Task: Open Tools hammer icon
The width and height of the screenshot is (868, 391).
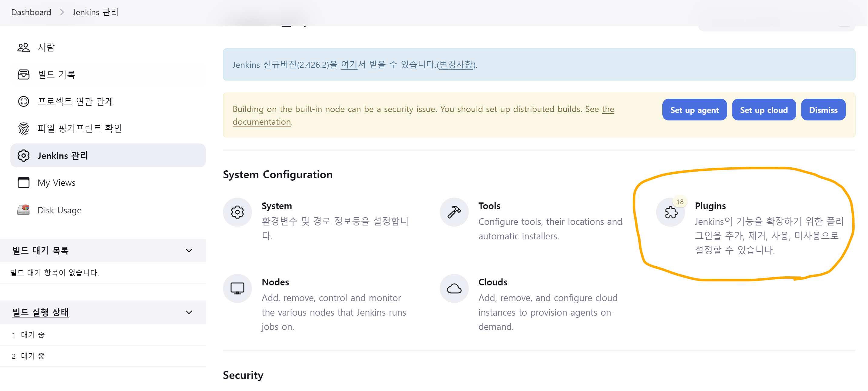Action: click(454, 212)
